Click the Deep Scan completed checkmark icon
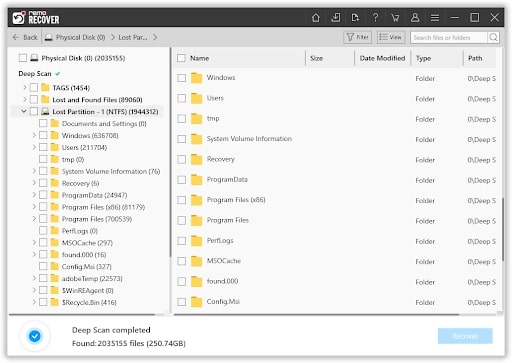This screenshot has height=363, width=512. tap(35, 336)
